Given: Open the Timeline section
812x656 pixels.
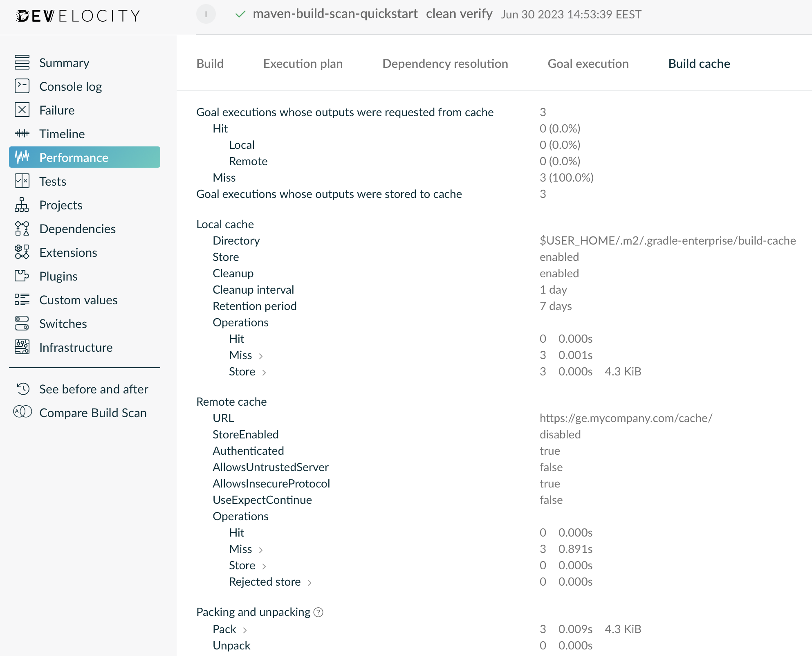Looking at the screenshot, I should [62, 134].
